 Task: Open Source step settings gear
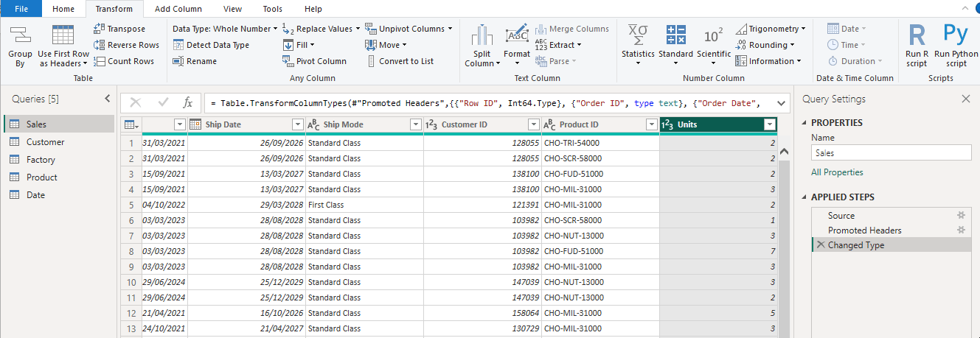coord(961,216)
